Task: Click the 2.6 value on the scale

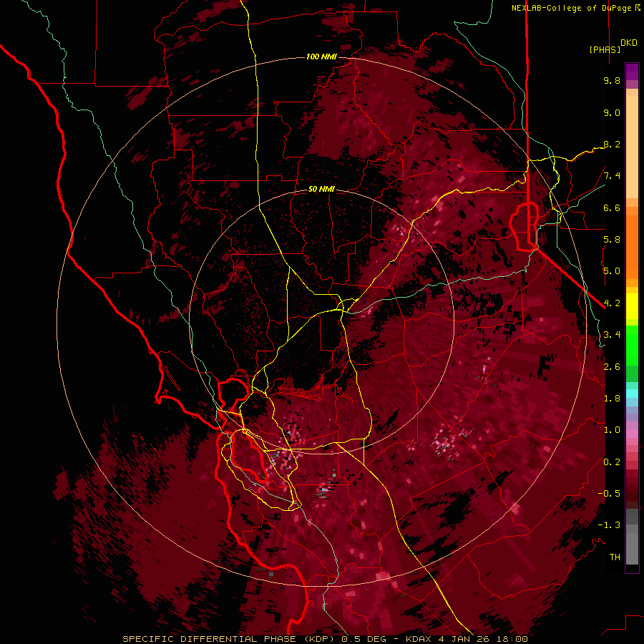Action: click(612, 367)
